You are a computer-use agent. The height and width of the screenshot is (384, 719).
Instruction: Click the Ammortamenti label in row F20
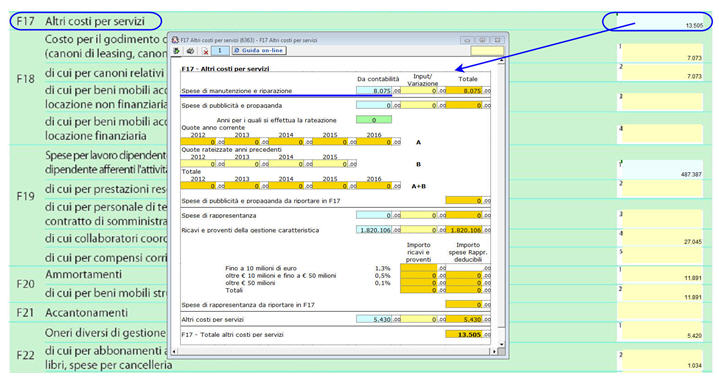click(83, 274)
